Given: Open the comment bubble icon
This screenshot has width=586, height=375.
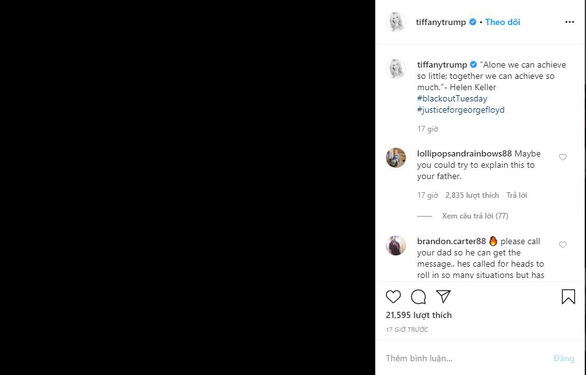Looking at the screenshot, I should (x=418, y=297).
